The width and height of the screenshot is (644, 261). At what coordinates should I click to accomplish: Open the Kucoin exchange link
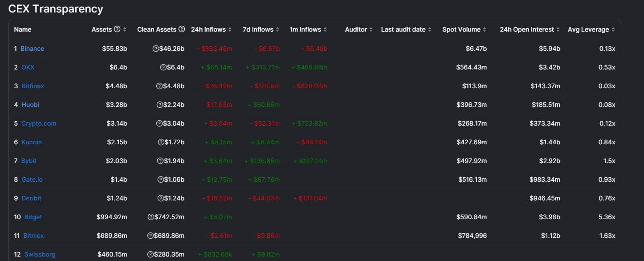click(x=32, y=142)
